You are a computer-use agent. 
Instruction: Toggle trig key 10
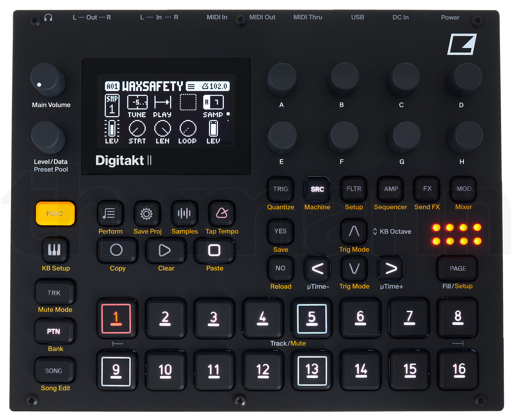click(x=165, y=370)
